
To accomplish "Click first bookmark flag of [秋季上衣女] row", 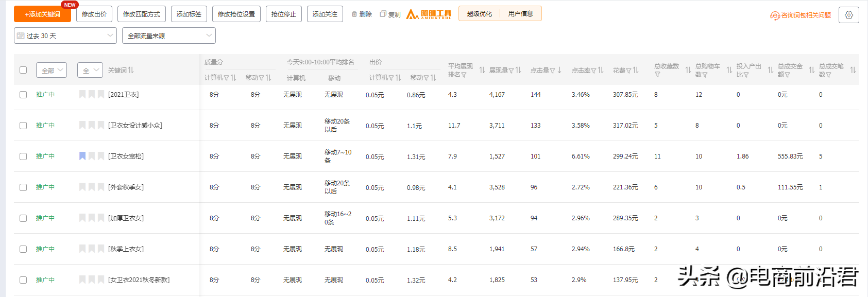I will [x=82, y=249].
